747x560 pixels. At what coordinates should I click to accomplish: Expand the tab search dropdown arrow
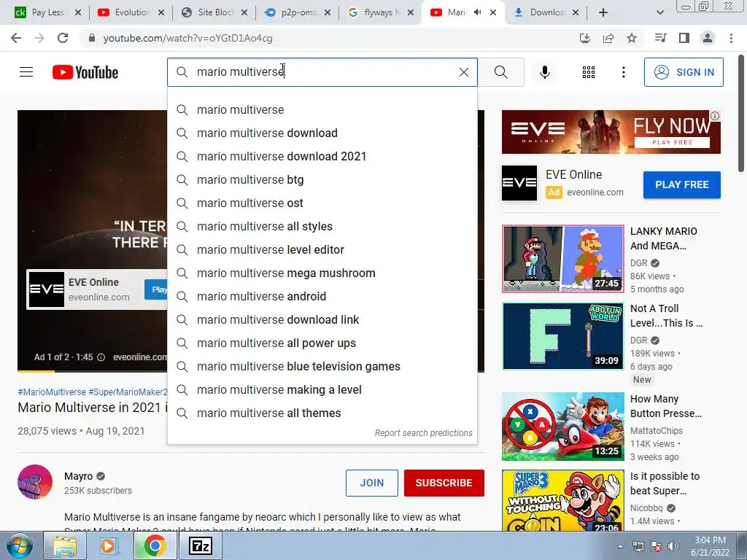pyautogui.click(x=659, y=12)
